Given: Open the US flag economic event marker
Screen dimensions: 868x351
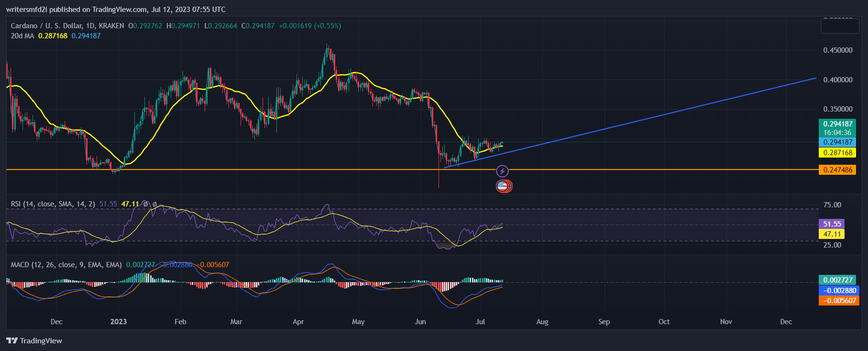Looking at the screenshot, I should [x=503, y=186].
